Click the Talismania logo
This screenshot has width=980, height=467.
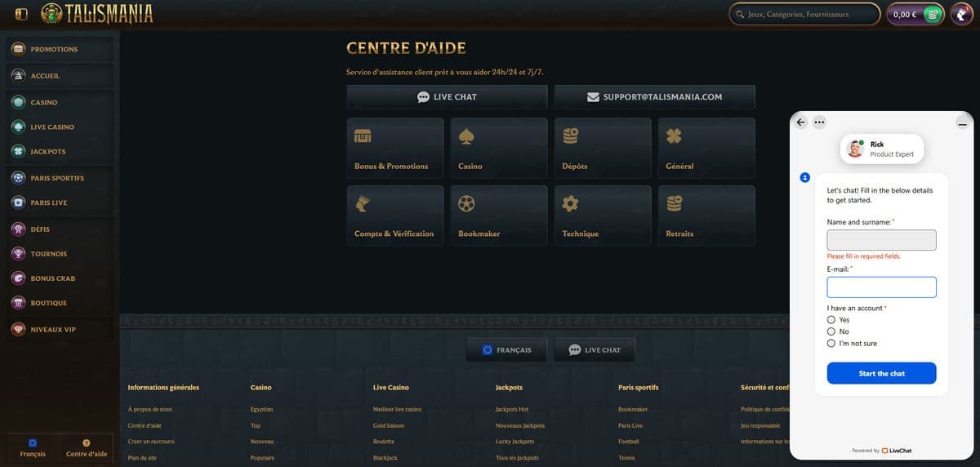[96, 14]
